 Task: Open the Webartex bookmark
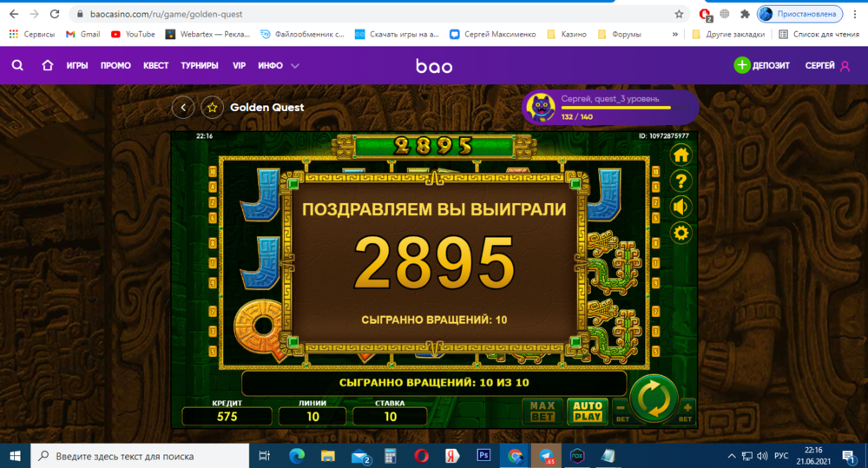click(208, 35)
